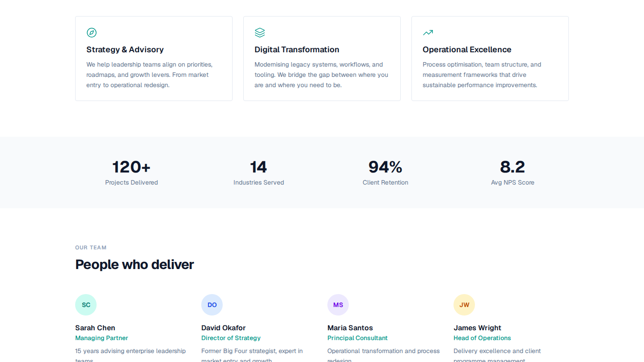The image size is (644, 362).
Task: Select the Digital Transformation card
Action: pos(322,58)
